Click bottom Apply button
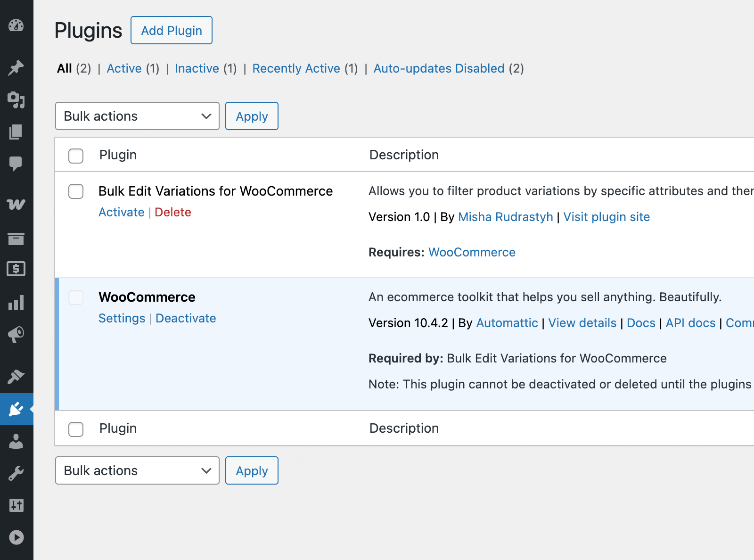The image size is (754, 560). (252, 470)
